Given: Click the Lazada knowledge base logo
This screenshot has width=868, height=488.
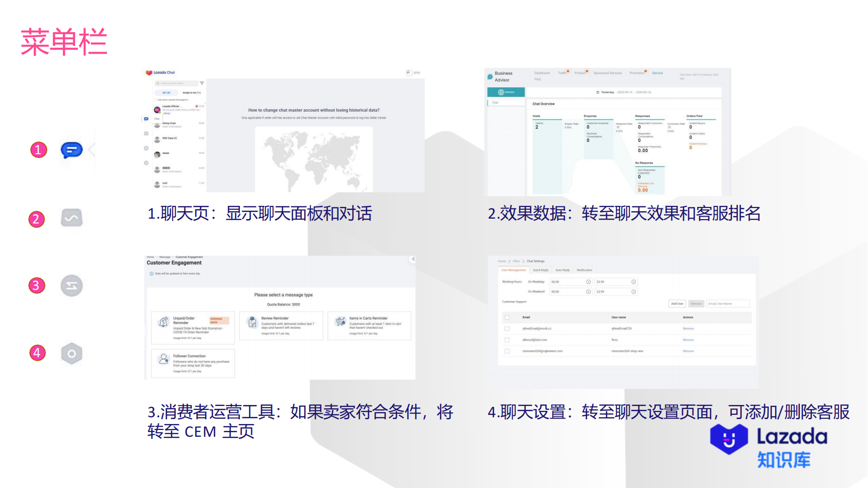Looking at the screenshot, I should point(769,446).
